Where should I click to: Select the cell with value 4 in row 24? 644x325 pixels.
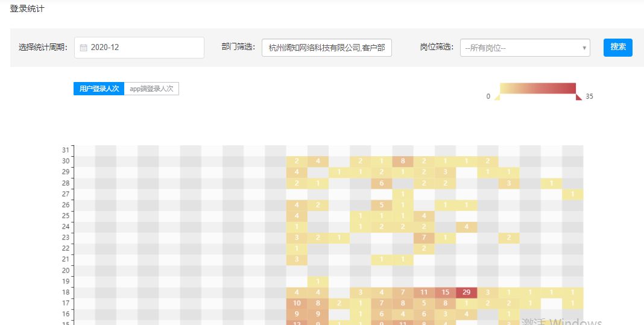click(x=466, y=227)
